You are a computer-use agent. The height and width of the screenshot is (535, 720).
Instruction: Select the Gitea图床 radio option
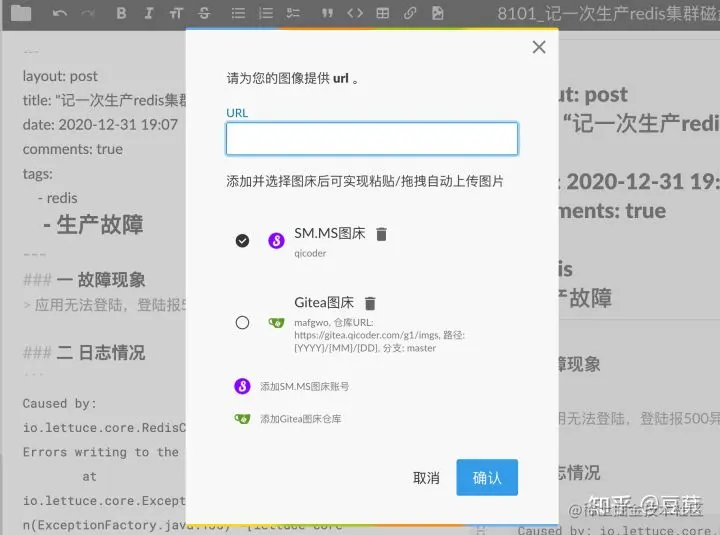click(242, 323)
